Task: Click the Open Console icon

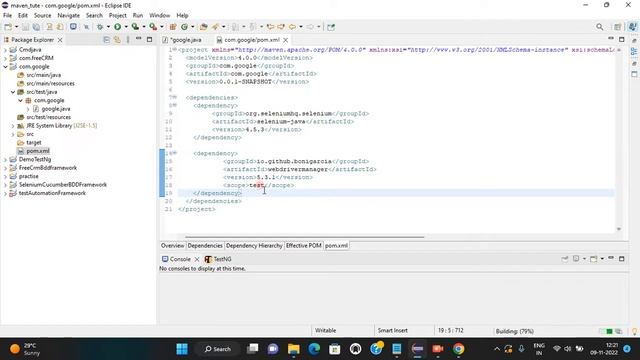Action: 593,259
